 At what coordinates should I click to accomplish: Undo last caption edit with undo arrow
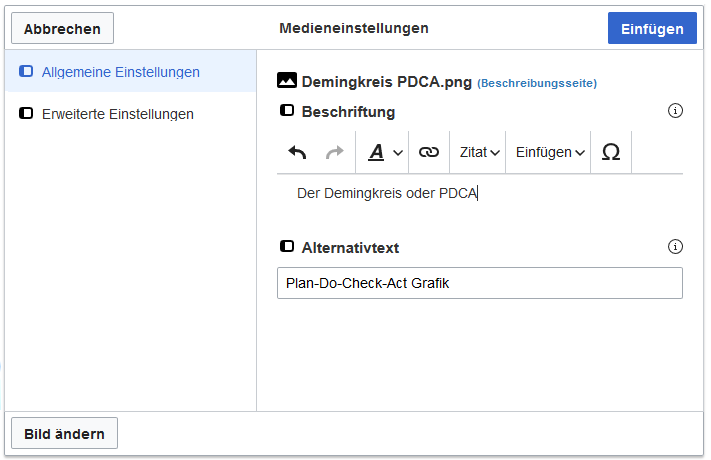click(x=297, y=152)
